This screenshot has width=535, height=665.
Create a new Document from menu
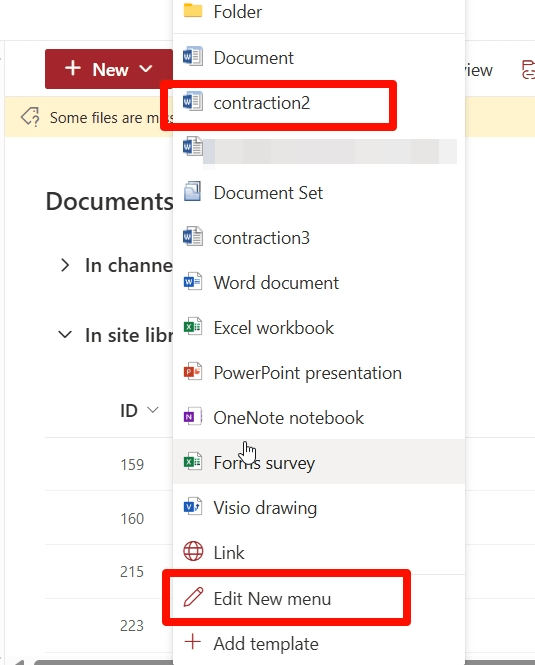click(319, 58)
